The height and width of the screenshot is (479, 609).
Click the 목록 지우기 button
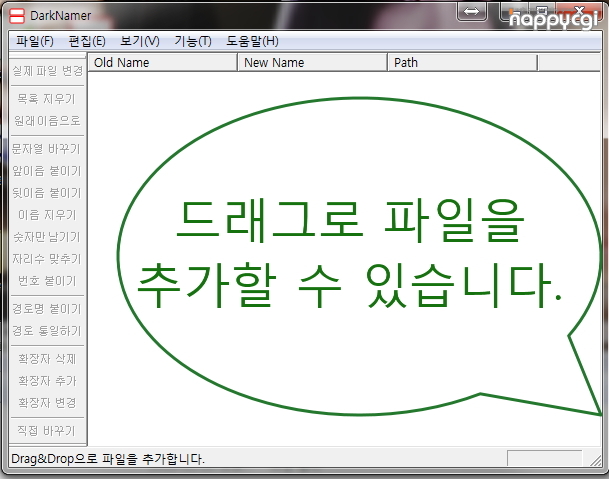point(47,99)
